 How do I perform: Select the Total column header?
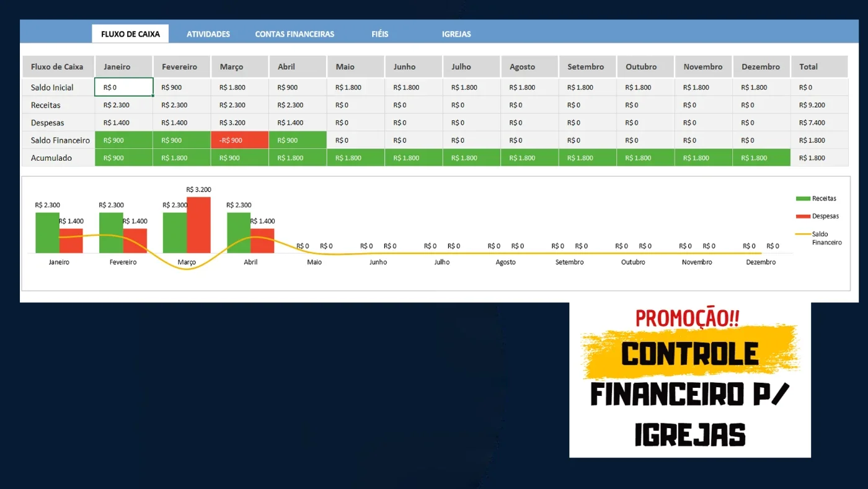(x=820, y=66)
